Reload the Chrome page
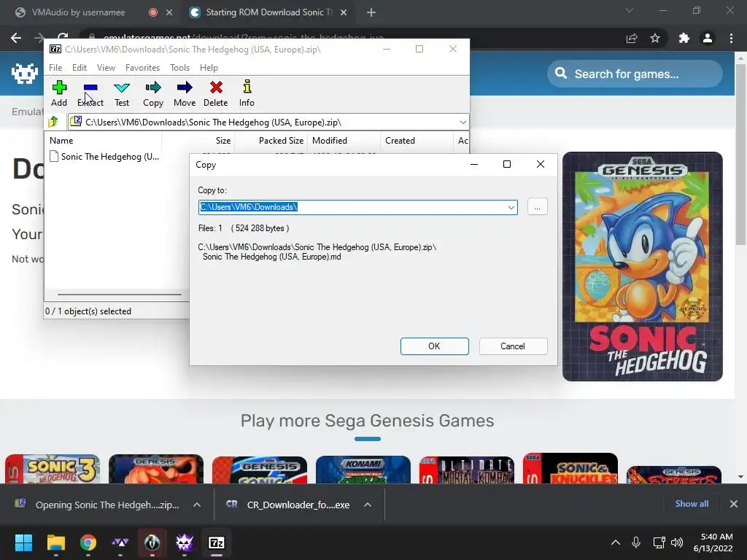This screenshot has width=747, height=560. pos(63,37)
